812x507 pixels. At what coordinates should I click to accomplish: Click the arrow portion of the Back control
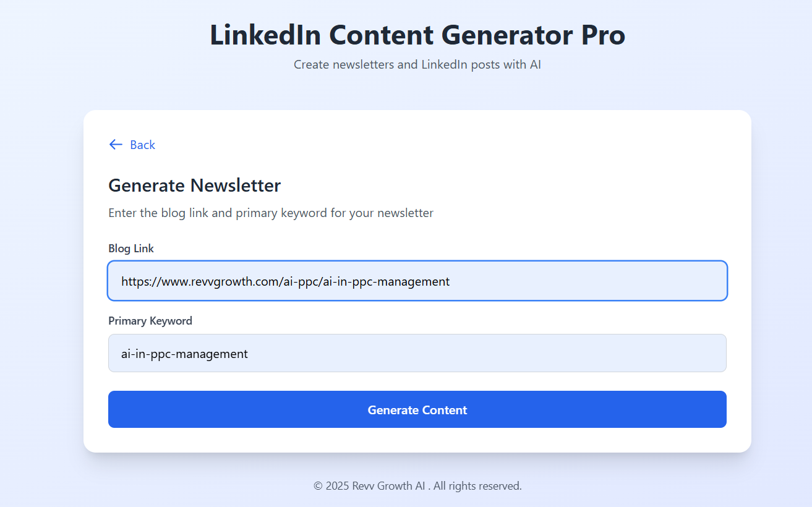click(x=116, y=145)
